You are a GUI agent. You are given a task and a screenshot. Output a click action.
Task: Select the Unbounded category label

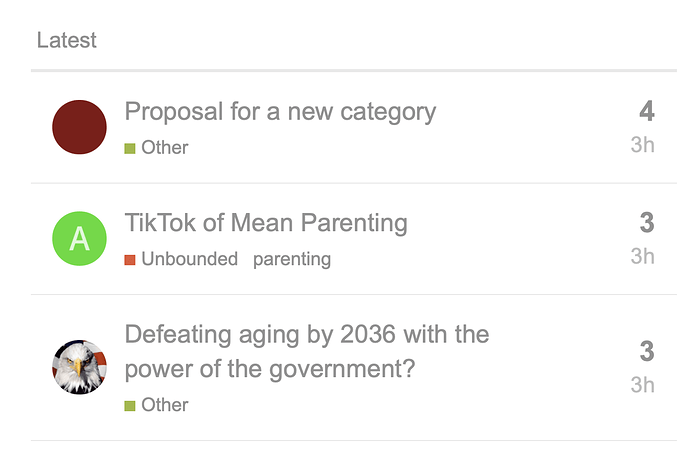tap(190, 259)
